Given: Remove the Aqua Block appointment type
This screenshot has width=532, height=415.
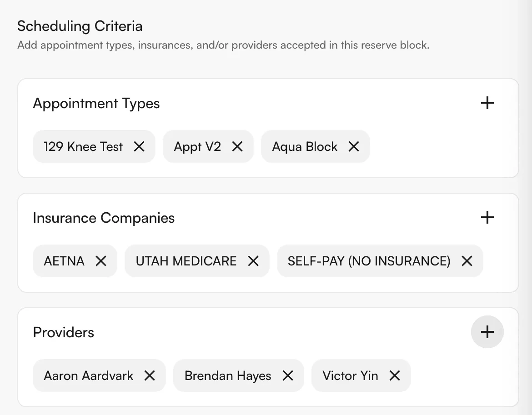Looking at the screenshot, I should pos(353,146).
